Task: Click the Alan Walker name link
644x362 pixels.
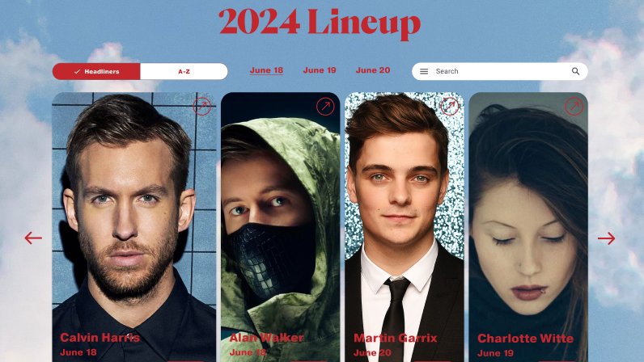Action: (266, 338)
